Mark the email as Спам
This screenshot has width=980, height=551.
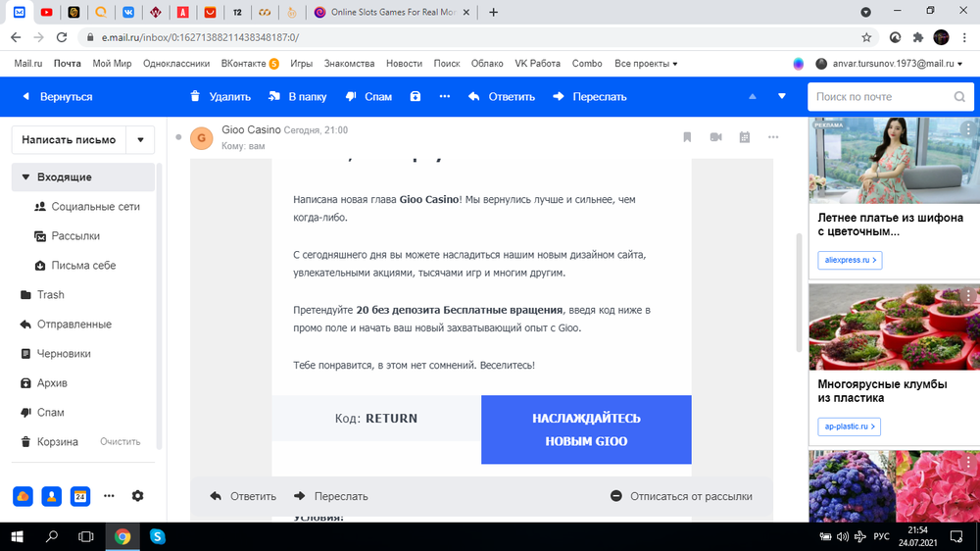pyautogui.click(x=368, y=97)
